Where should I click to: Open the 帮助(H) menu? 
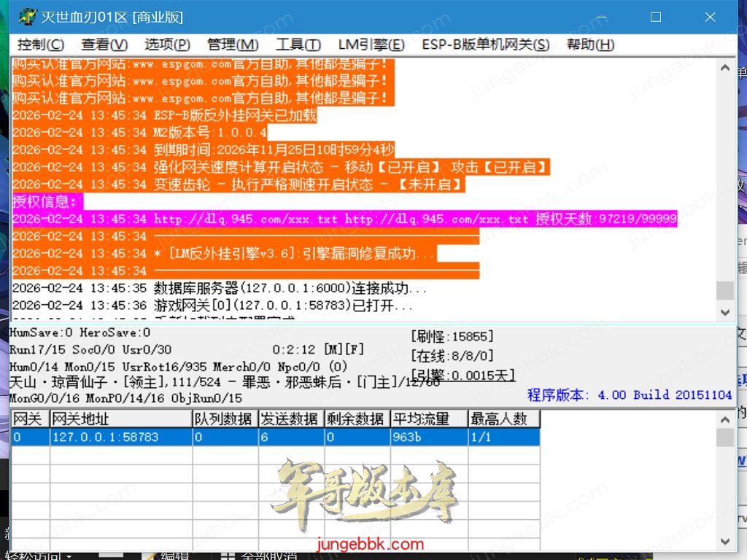(x=590, y=44)
